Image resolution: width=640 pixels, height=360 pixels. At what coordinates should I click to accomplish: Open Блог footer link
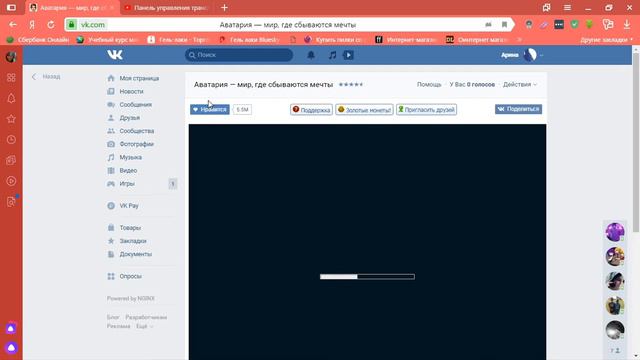point(113,317)
